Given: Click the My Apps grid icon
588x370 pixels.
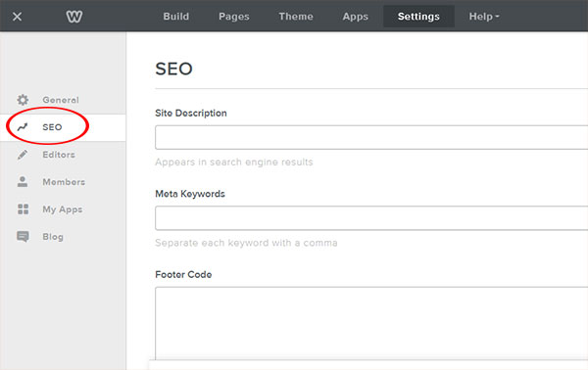Looking at the screenshot, I should tap(23, 208).
